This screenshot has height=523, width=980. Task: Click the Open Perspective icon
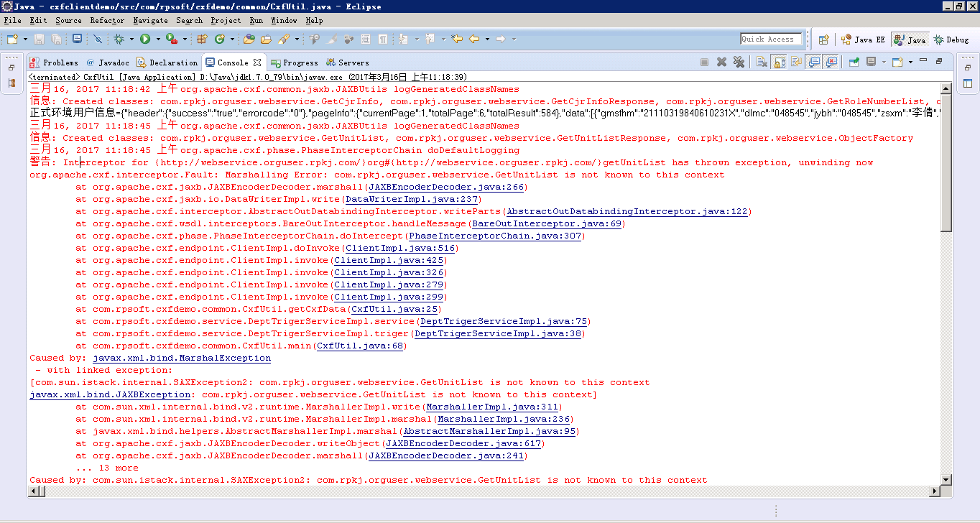click(x=824, y=40)
